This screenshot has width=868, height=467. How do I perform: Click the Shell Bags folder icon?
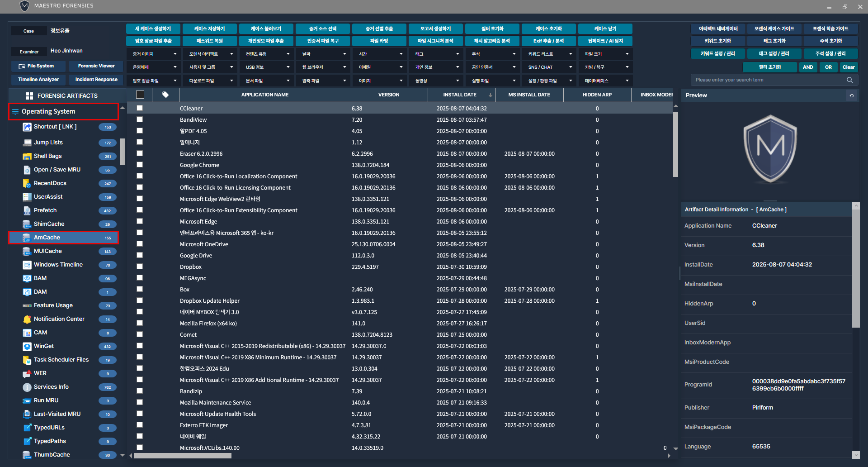[x=27, y=156]
